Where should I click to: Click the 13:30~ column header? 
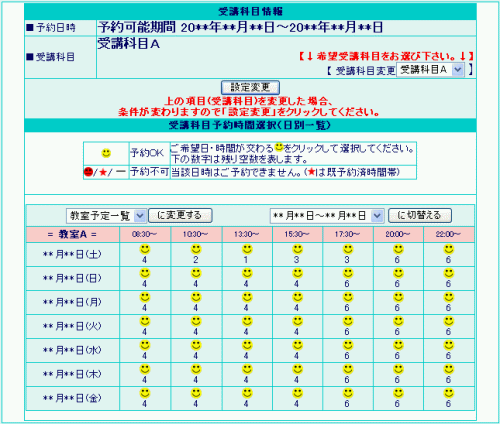click(x=247, y=234)
